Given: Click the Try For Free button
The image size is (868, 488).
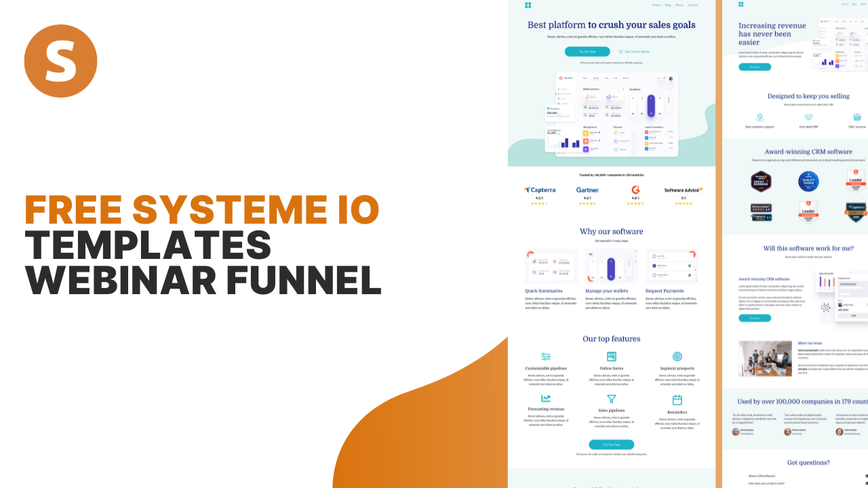Looking at the screenshot, I should (x=587, y=52).
